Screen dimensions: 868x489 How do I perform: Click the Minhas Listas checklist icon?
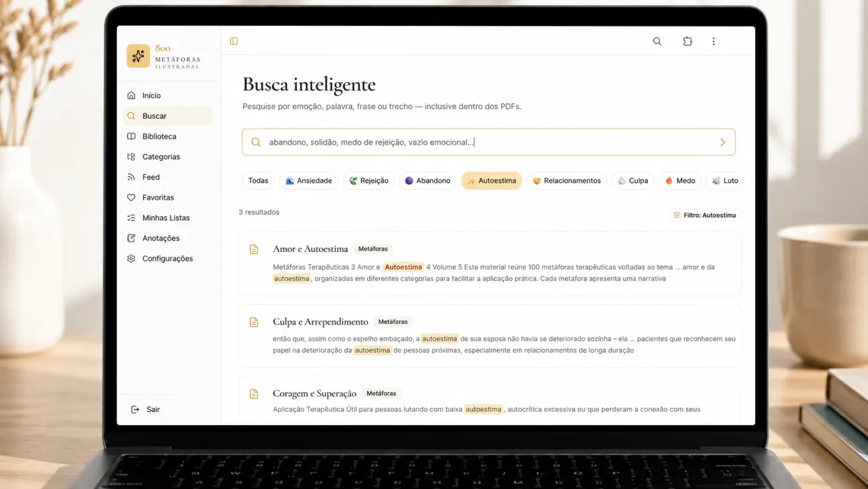tap(131, 218)
